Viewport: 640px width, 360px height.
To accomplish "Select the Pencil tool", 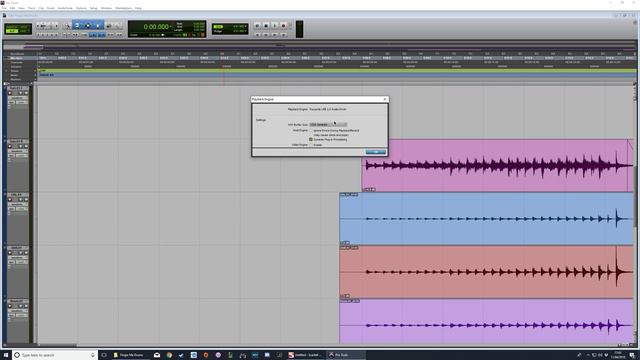I will [118, 26].
